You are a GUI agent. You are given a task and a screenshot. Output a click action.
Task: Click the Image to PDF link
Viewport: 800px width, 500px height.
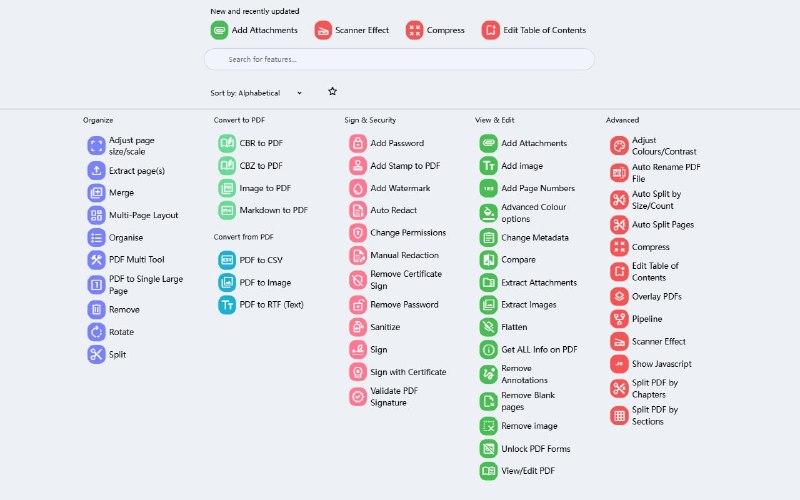265,188
